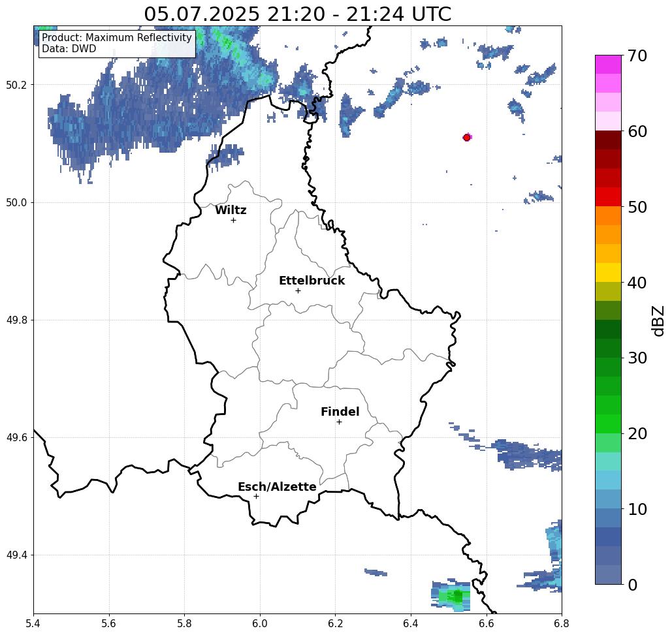Click the bright green colorbar segment above 20
This screenshot has height=635, width=672.
(x=608, y=424)
